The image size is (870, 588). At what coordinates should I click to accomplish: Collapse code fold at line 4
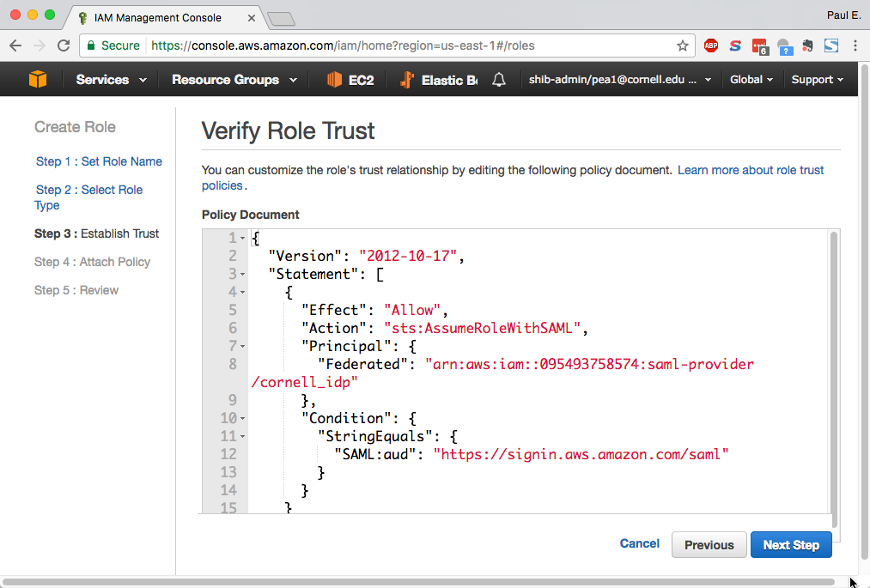242,292
